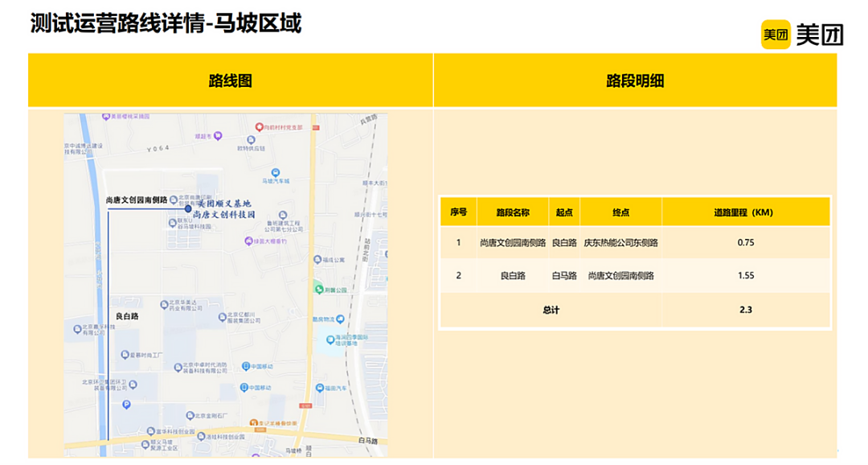Click the orange restaurant marker near 白马路

point(253,423)
